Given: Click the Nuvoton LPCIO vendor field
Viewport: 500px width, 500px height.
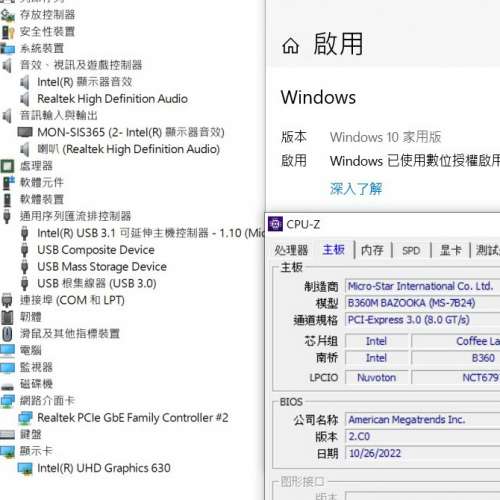Looking at the screenshot, I should coord(377,378).
